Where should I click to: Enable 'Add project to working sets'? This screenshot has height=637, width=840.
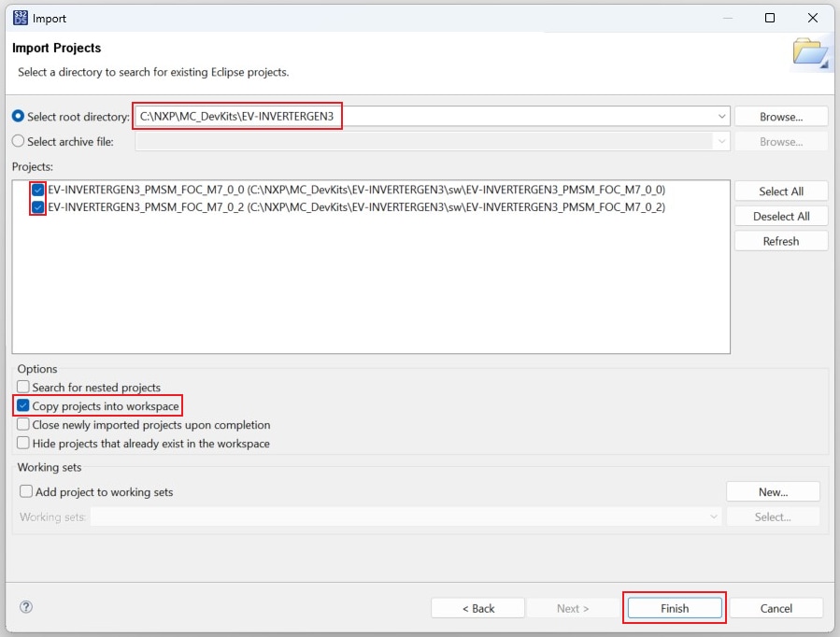27,491
